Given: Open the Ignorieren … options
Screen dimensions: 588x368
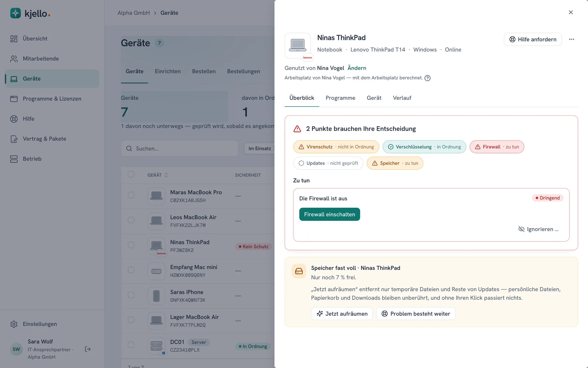Looking at the screenshot, I should tap(539, 229).
